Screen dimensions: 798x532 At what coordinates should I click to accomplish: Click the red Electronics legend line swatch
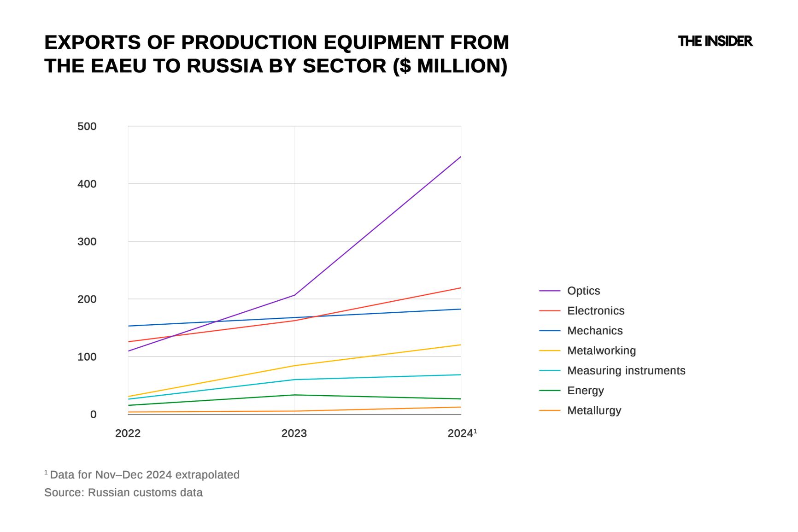click(x=549, y=311)
